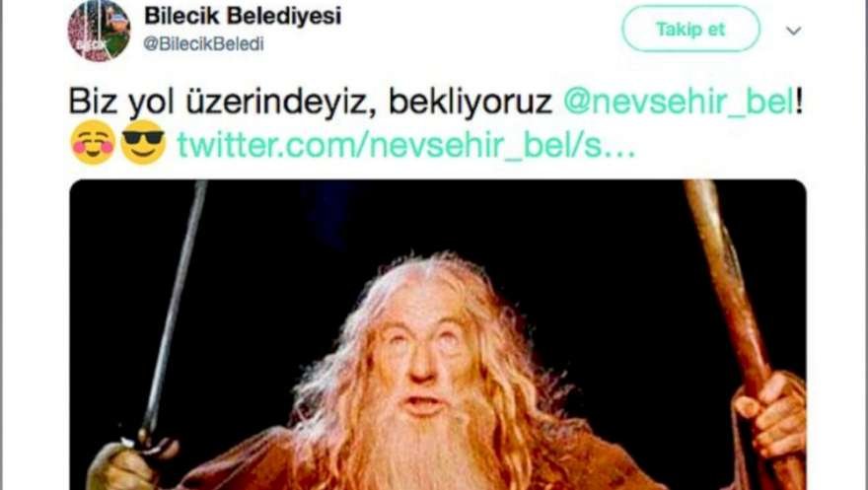The width and height of the screenshot is (868, 490).
Task: Click the word "bekliyoruz" in tweet
Action: coord(470,102)
